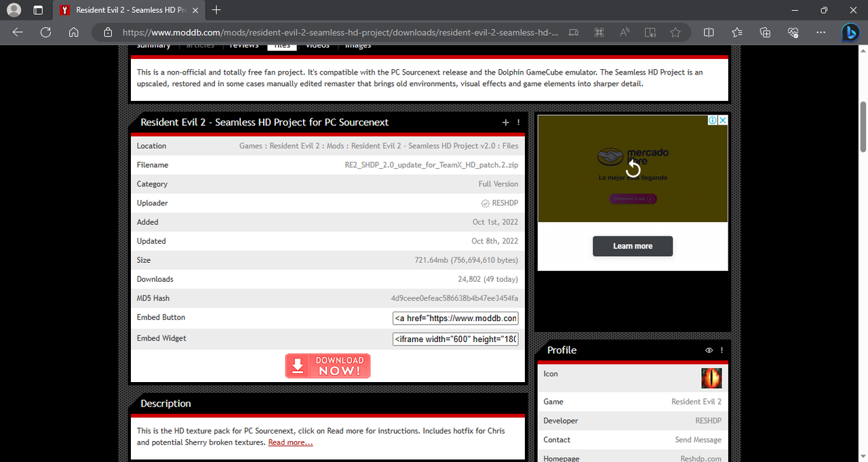Click the plus icon in file header
The height and width of the screenshot is (462, 868).
(505, 123)
